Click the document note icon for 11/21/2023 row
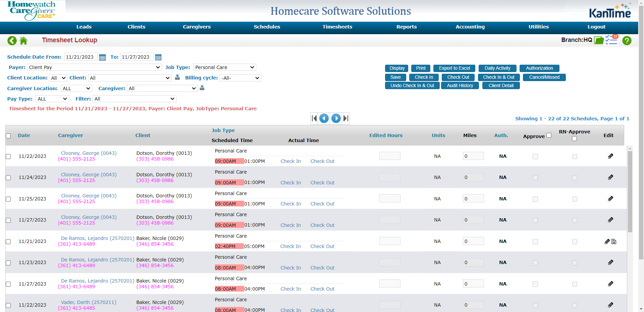 (x=614, y=242)
